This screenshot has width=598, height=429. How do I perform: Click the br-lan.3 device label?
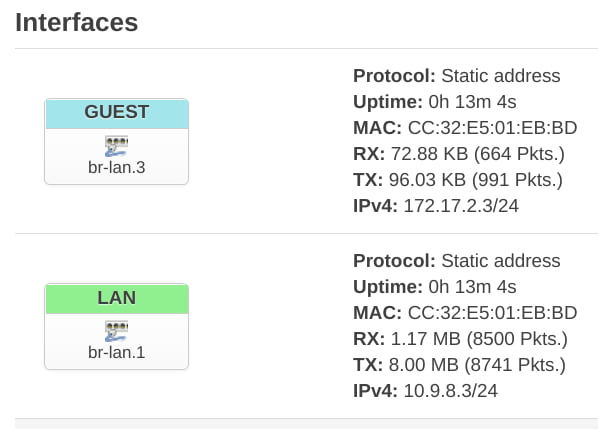point(117,167)
